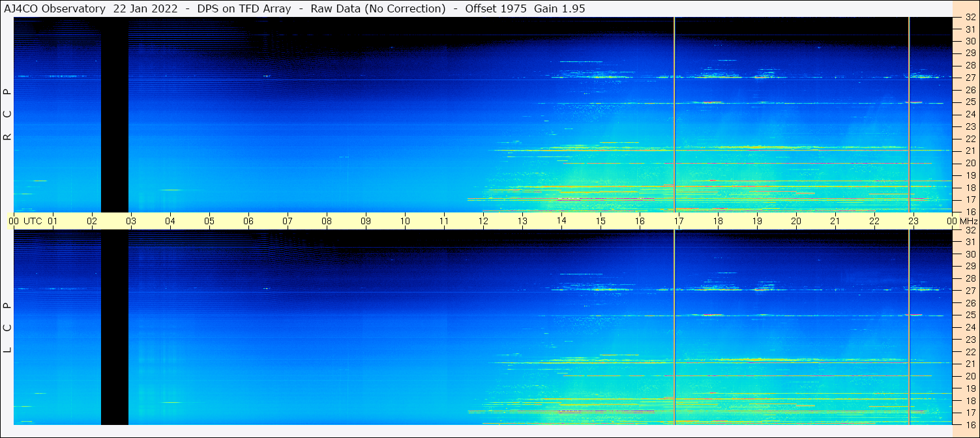Viewport: 980px width, 438px height.
Task: Click the 17 MHz label of RCP panel
Action: (x=970, y=199)
